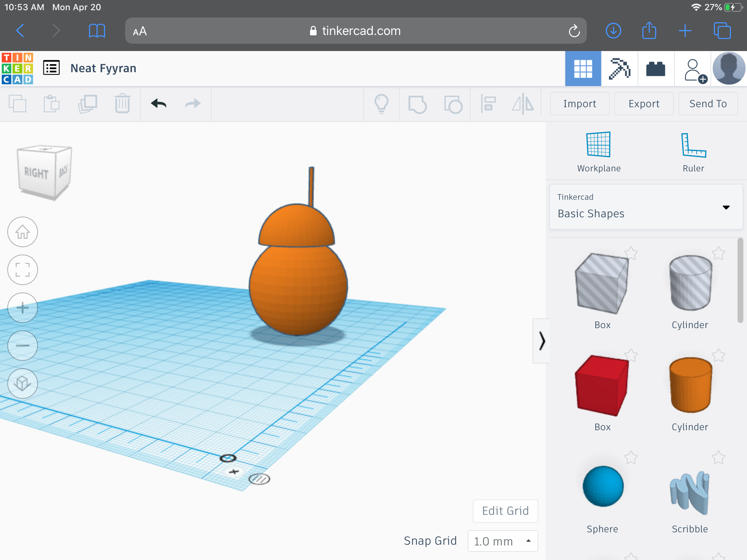Duplicate and repeat the shape

point(88,104)
